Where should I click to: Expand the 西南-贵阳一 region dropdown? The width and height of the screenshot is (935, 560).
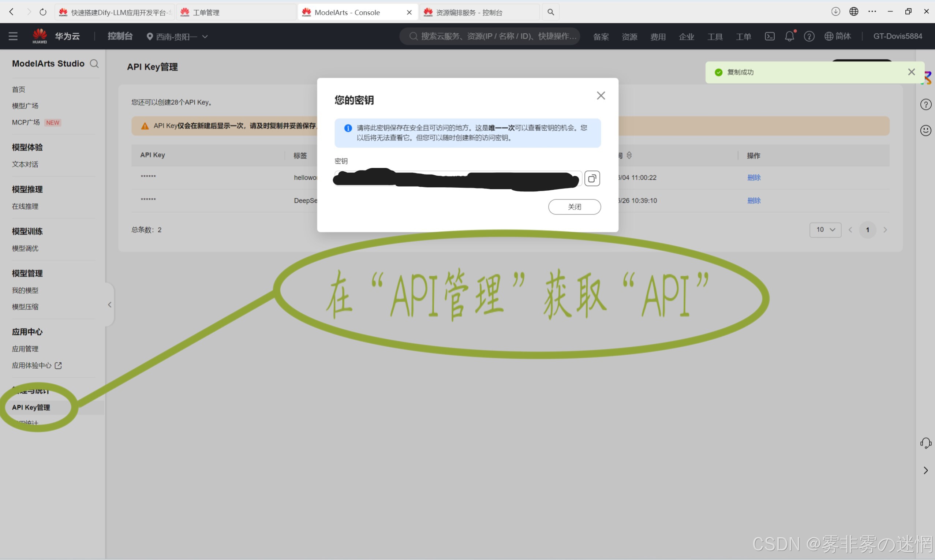177,37
